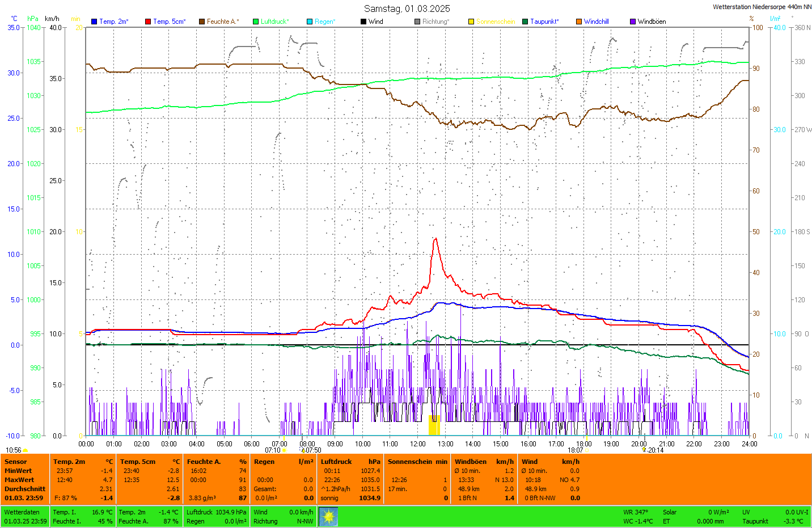Viewport: 812px width, 528px height.
Task: Click the black Wind legend square
Action: click(363, 22)
